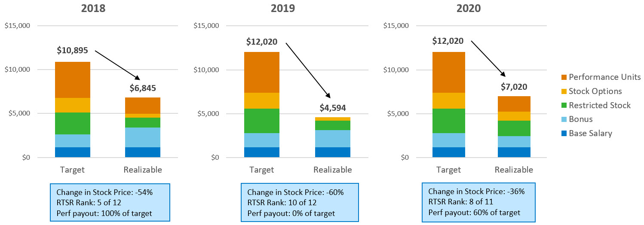Select the text box showing Perf payout 0% of target
The image size is (644, 225).
(299, 203)
